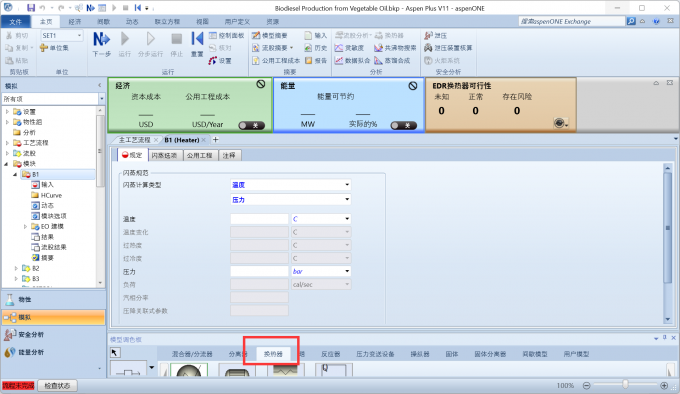Viewport: 680px width, 394px height.
Task: Click the 停止 (Stop) square icon
Action: point(177,39)
